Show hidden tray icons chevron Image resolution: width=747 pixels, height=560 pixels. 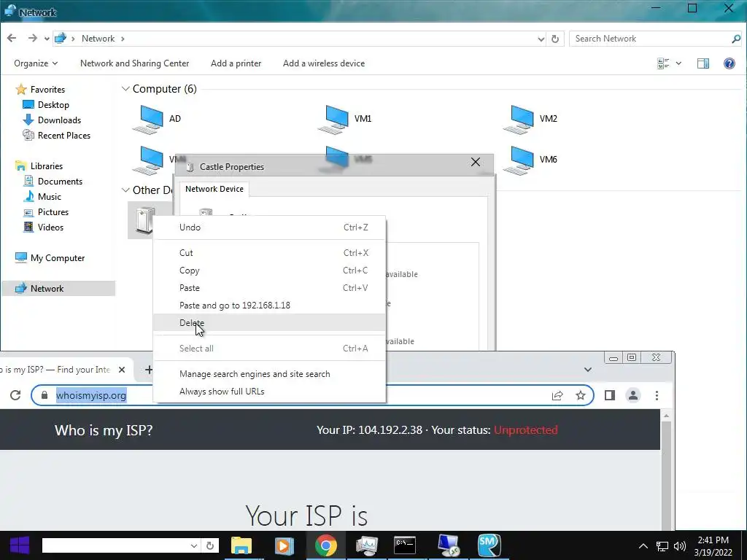[x=643, y=546]
